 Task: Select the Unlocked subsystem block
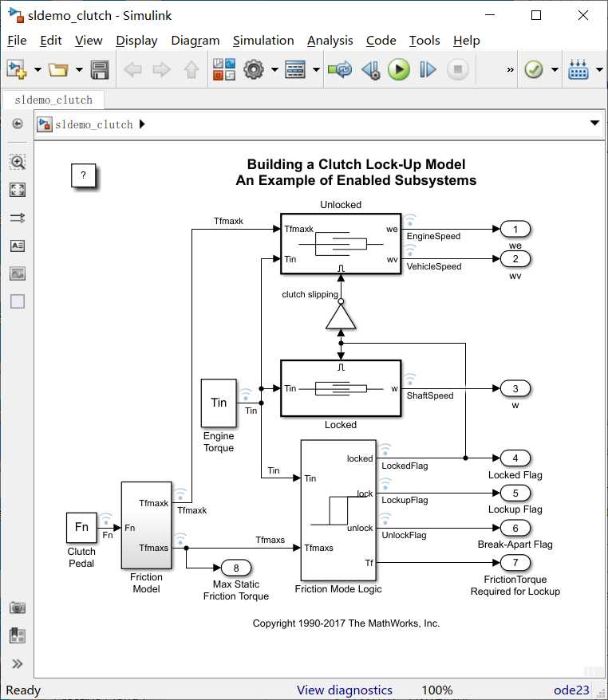pos(341,244)
